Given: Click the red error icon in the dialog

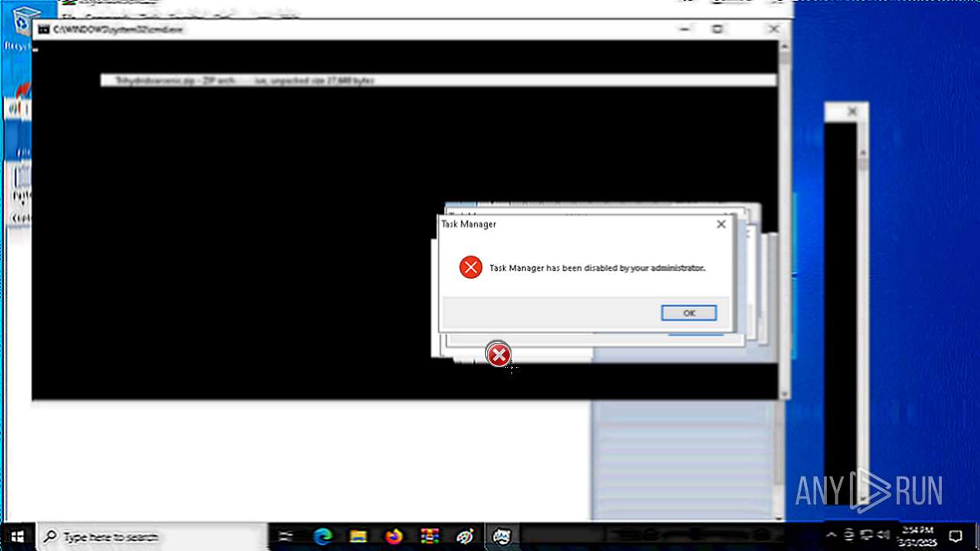Looking at the screenshot, I should [471, 267].
